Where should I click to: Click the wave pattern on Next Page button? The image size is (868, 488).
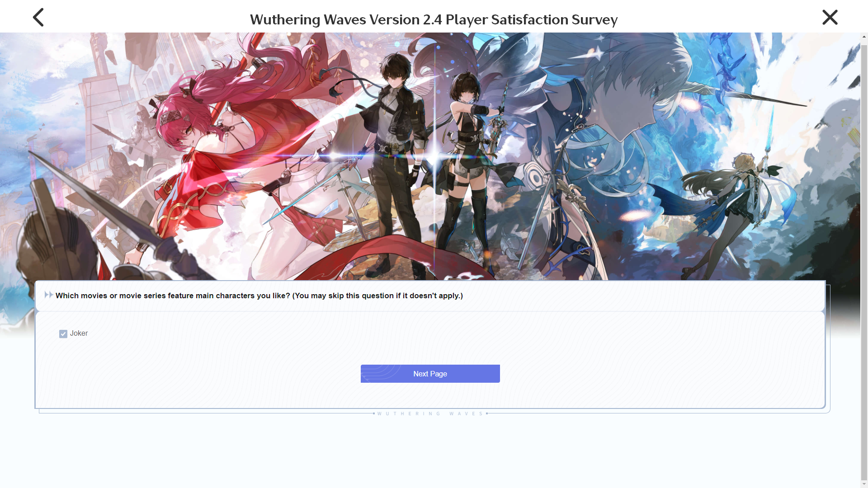click(381, 373)
